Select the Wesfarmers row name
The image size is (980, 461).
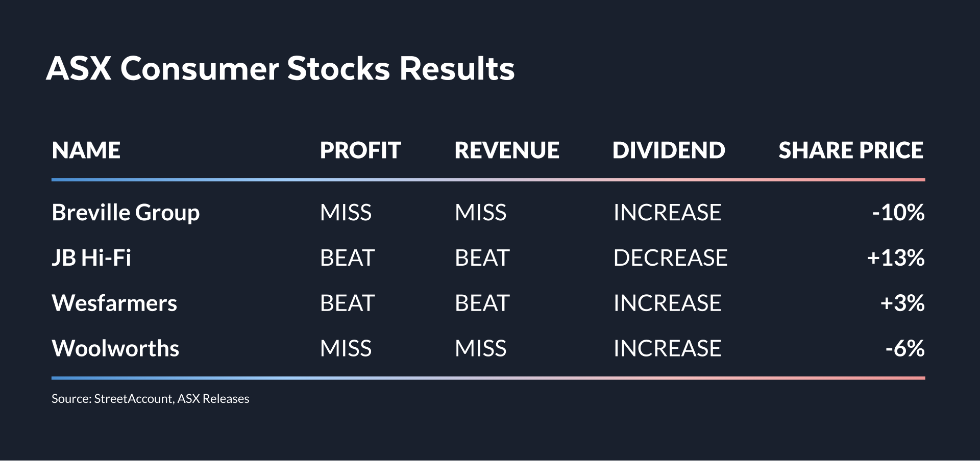pos(114,303)
